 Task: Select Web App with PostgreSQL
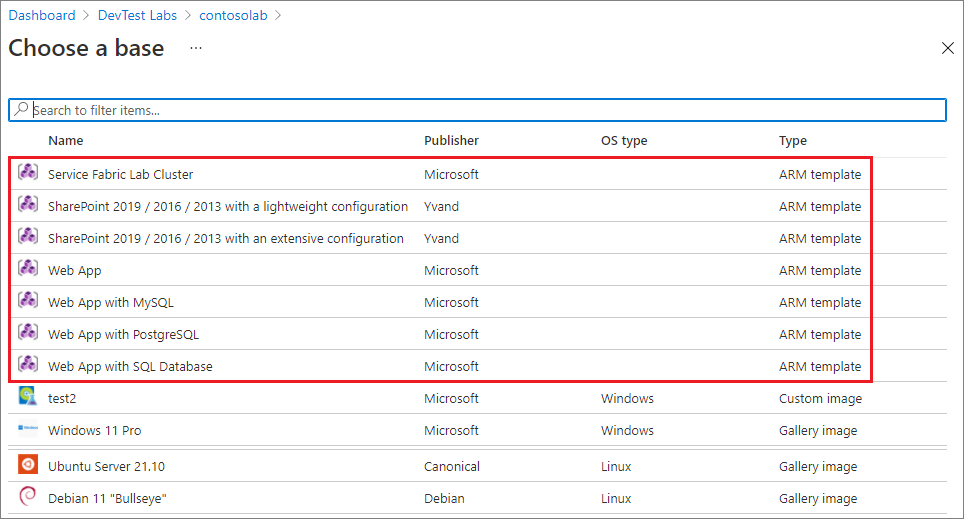124,335
